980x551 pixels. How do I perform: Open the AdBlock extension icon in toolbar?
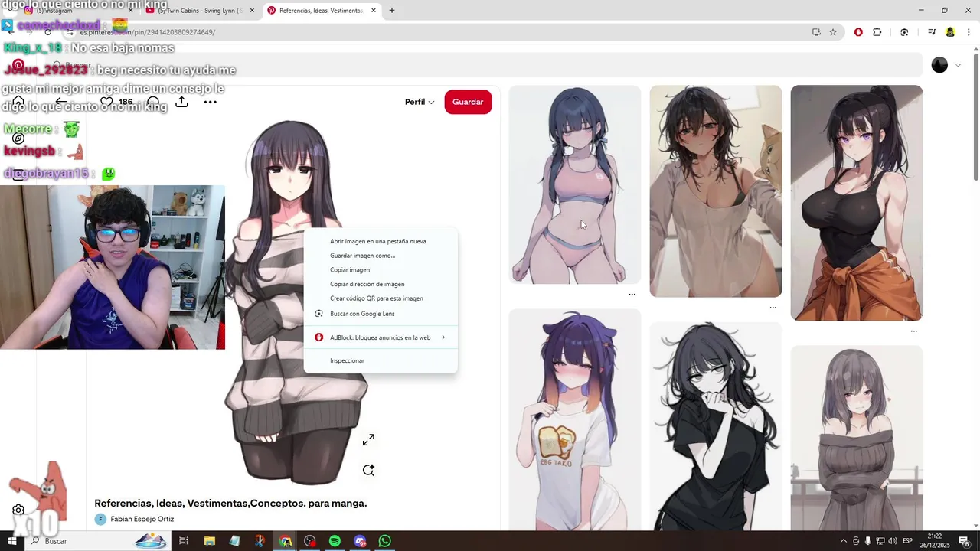[858, 32]
